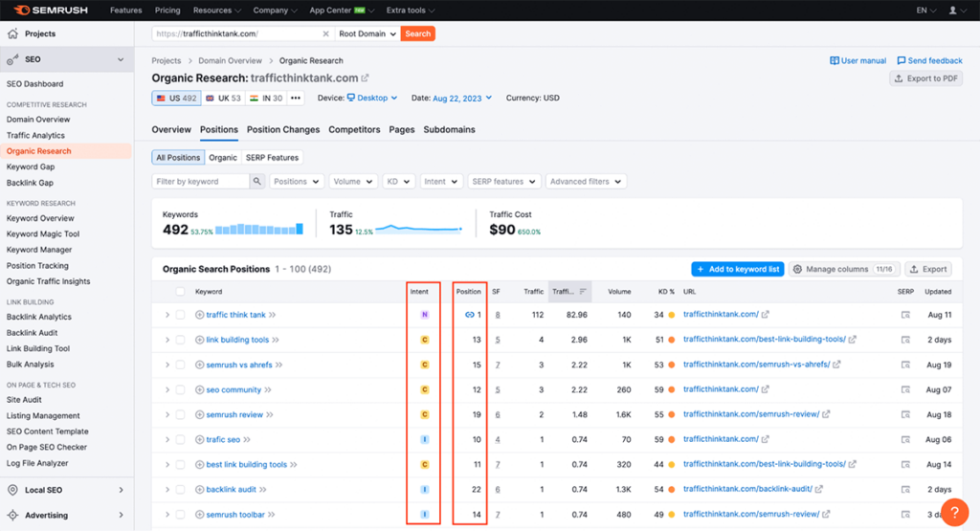Open the Desktop device dropdown

[x=372, y=99]
